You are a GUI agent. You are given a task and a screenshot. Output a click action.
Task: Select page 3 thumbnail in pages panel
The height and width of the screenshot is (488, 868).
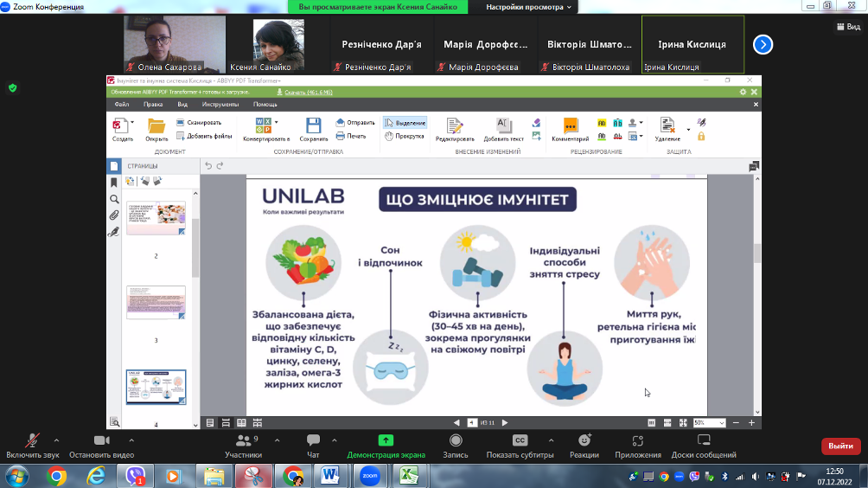click(156, 304)
